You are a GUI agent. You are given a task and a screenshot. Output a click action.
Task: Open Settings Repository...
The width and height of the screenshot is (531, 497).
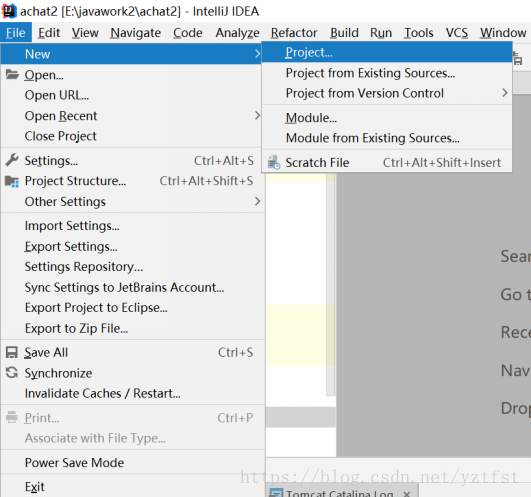pos(132,267)
